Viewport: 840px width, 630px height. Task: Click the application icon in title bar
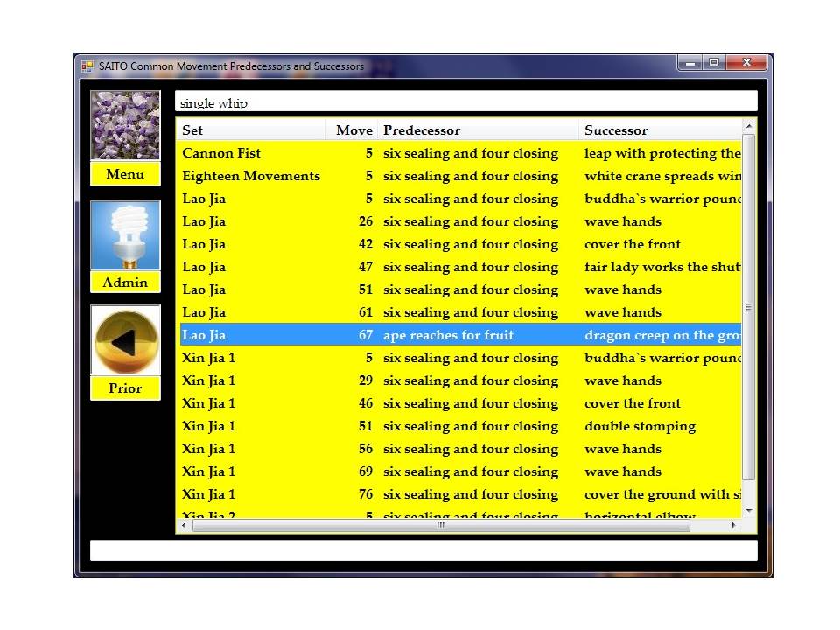(87, 66)
